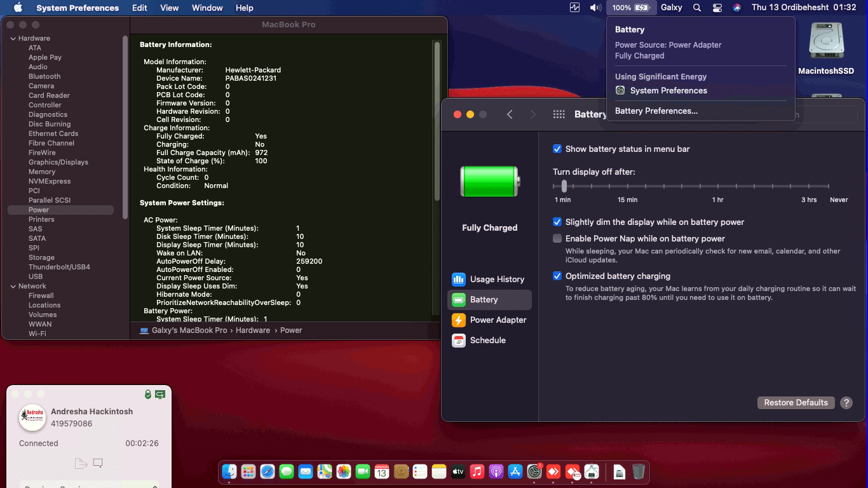Open the Edit menu
This screenshot has height=488, width=868.
point(140,8)
